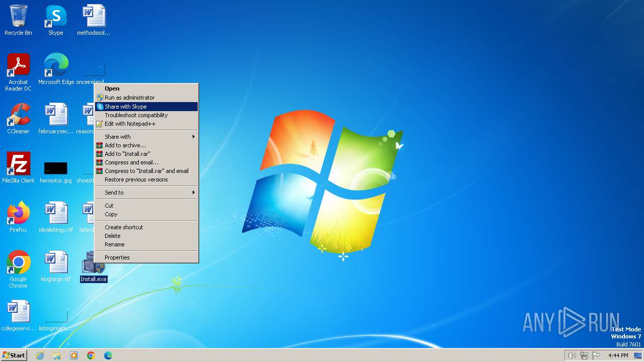Choose Restore previous versions
644x362 pixels.
point(146,179)
